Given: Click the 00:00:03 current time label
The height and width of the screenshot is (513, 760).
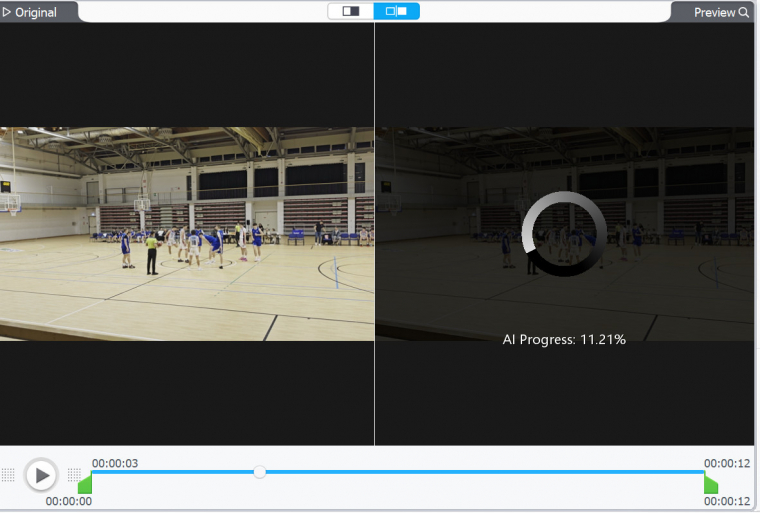Looking at the screenshot, I should pos(115,463).
